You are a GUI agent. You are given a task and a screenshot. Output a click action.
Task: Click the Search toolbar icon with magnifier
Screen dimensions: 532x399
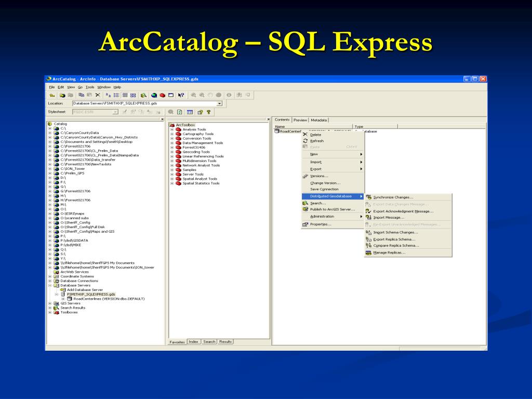tap(143, 96)
